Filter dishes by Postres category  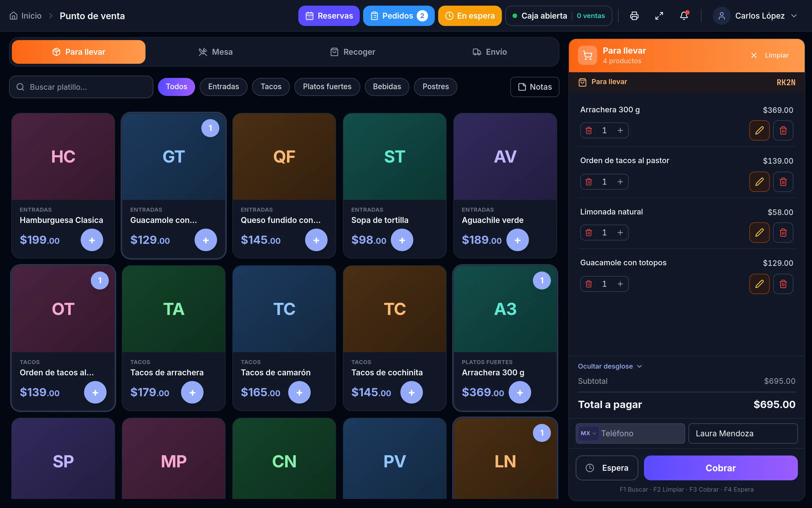coord(436,87)
